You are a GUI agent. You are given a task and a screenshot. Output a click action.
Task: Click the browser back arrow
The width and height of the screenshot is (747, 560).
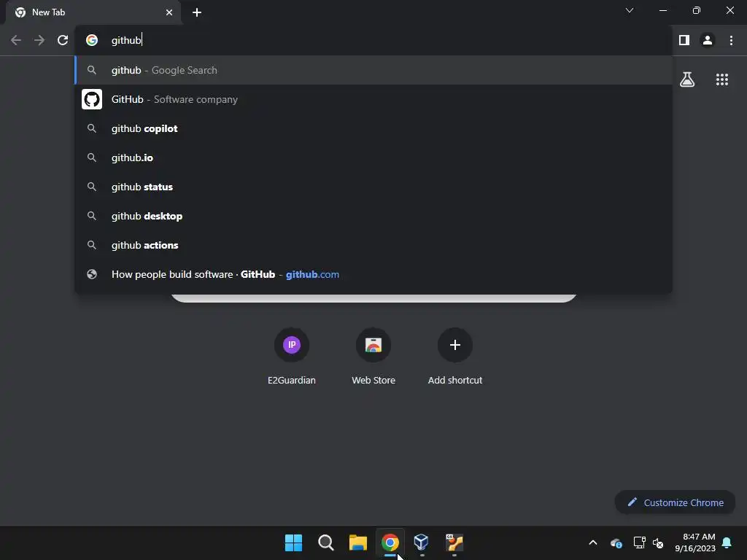coord(16,41)
